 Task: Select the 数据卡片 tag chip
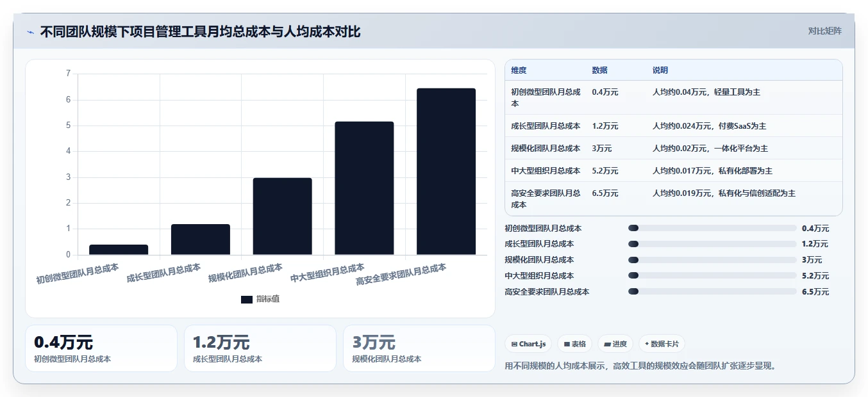(x=661, y=344)
